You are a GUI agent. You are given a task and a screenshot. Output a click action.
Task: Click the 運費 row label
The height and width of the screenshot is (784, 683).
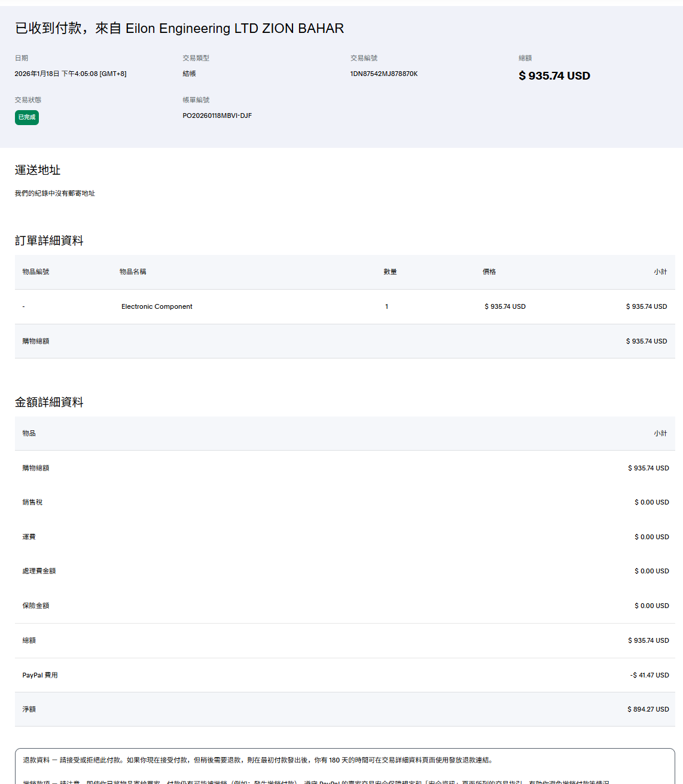click(29, 537)
